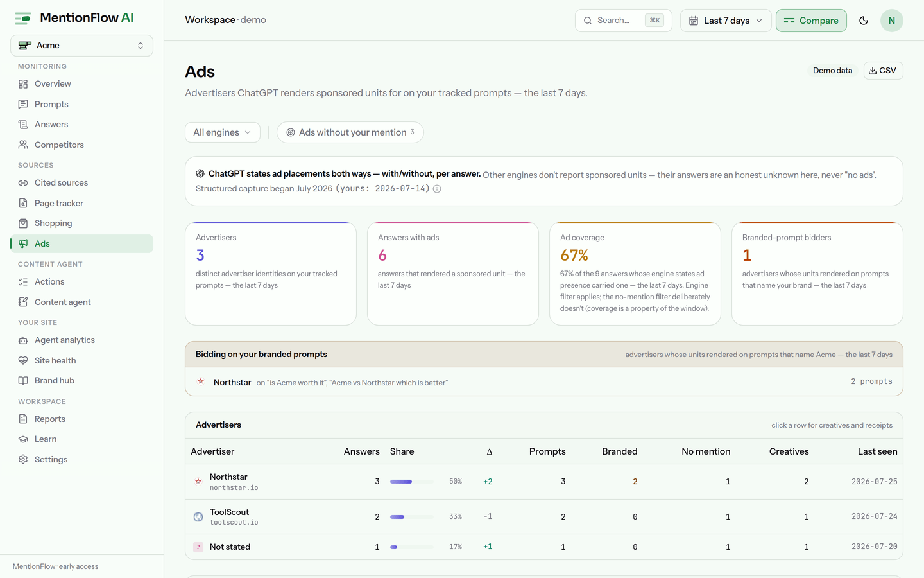Click the '2 prompts' count text
This screenshot has width=924, height=578.
871,381
